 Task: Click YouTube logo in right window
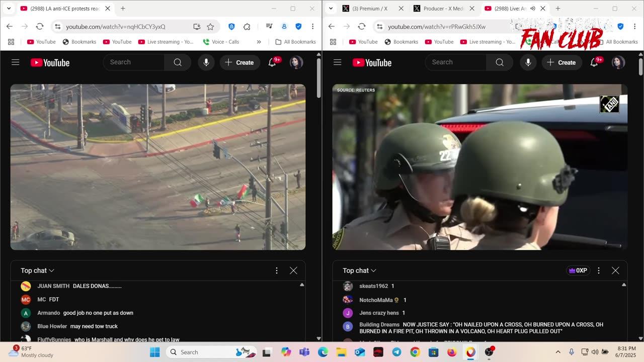point(372,62)
